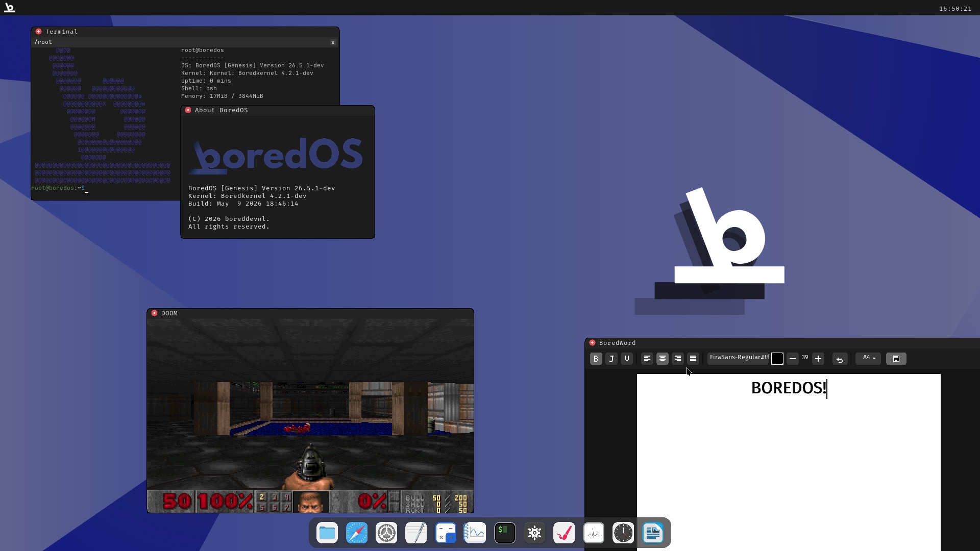Click the Memory line in Terminal output
Viewport: 980px width, 551px height.
(x=222, y=96)
